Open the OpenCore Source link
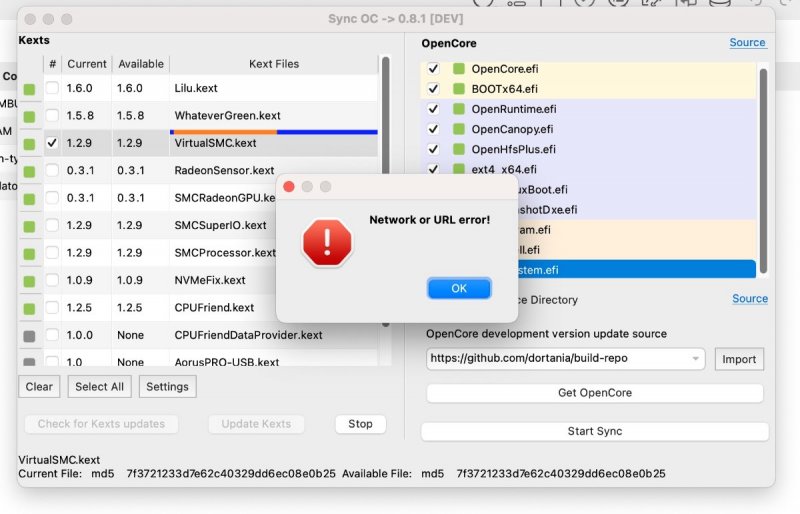800x514 pixels. coord(747,42)
